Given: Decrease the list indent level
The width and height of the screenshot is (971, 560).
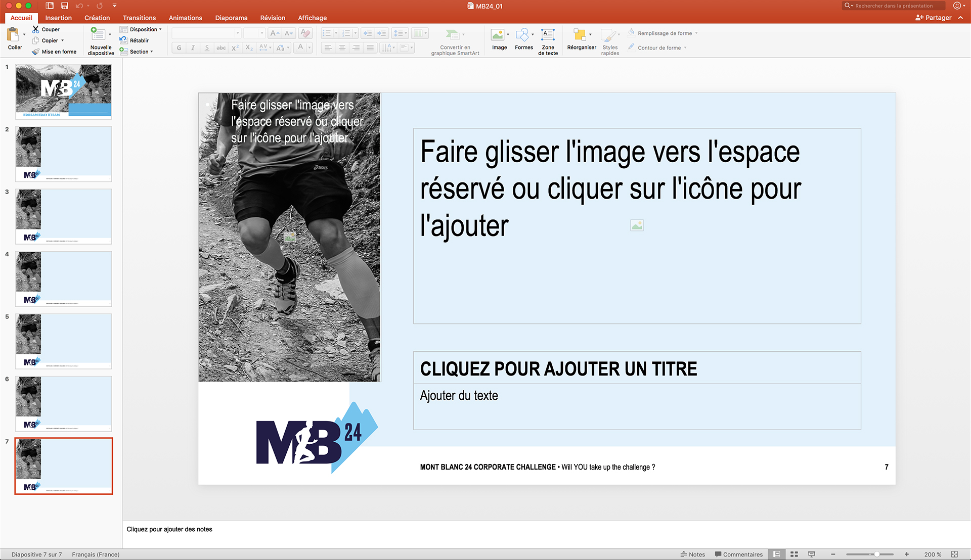Looking at the screenshot, I should pyautogui.click(x=368, y=33).
